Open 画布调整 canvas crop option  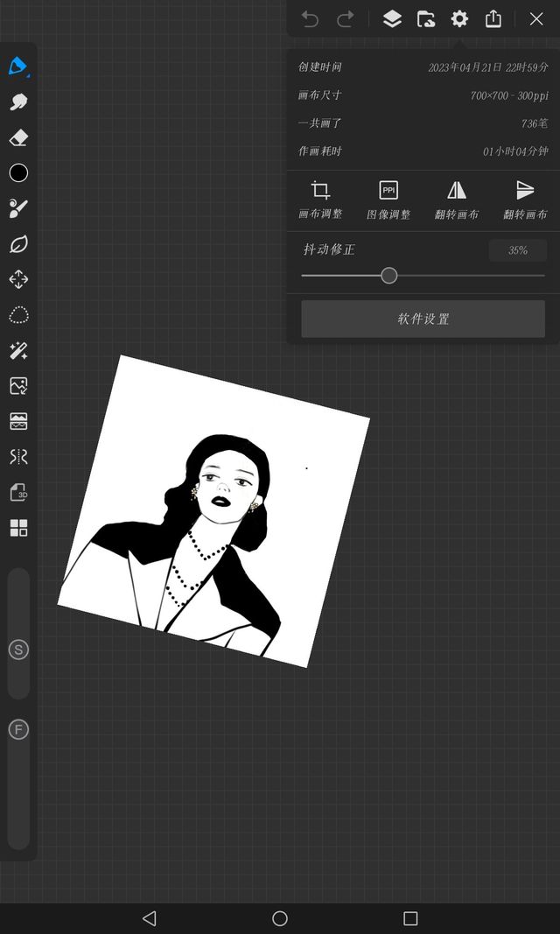[x=320, y=200]
